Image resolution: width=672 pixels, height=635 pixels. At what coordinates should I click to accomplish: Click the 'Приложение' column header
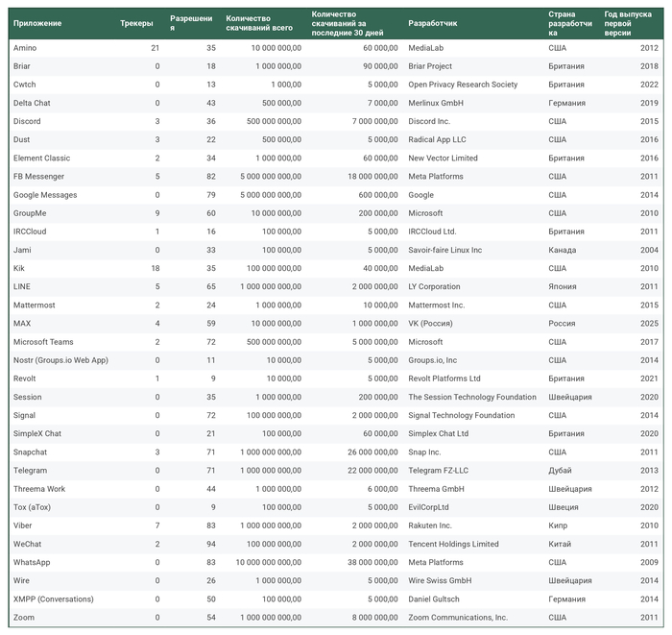pyautogui.click(x=37, y=23)
